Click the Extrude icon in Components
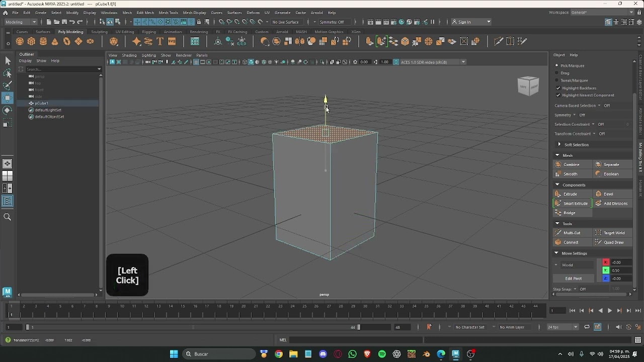 pyautogui.click(x=558, y=194)
